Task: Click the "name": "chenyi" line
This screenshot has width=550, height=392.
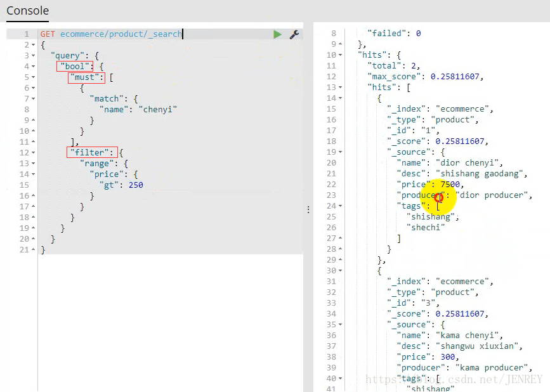Action: pos(138,110)
